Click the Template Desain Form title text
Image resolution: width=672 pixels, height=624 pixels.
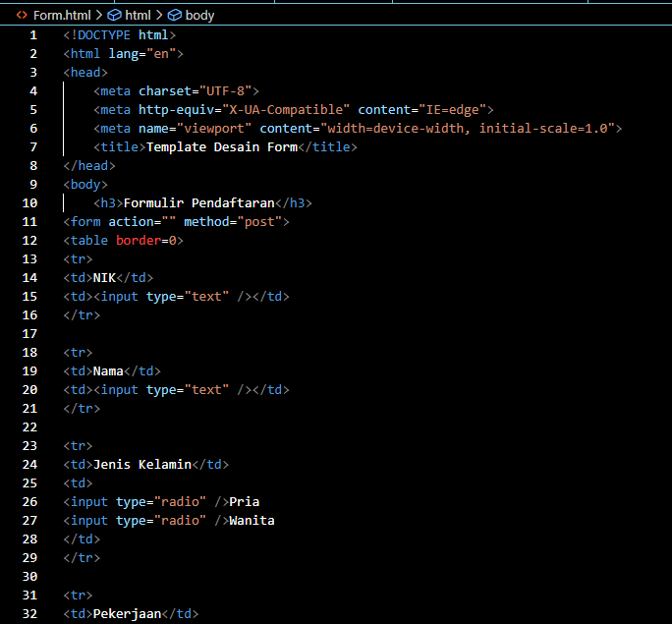222,147
